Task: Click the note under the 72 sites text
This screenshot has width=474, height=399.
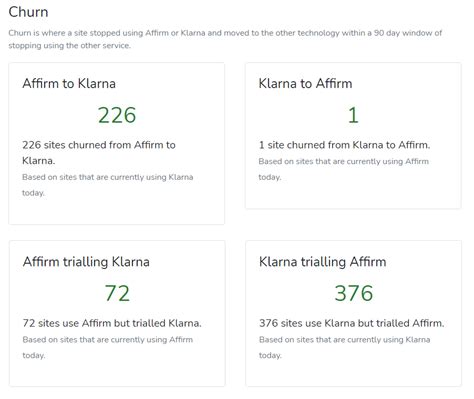Action: (x=108, y=347)
